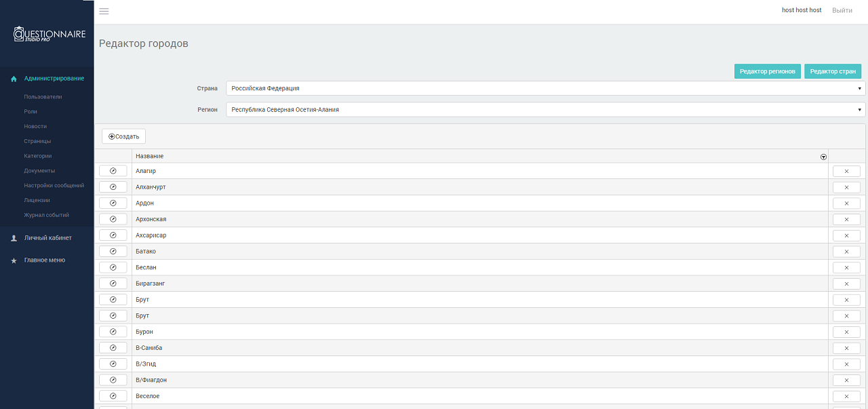Click the Редактор стран button
The height and width of the screenshot is (409, 868).
point(833,71)
